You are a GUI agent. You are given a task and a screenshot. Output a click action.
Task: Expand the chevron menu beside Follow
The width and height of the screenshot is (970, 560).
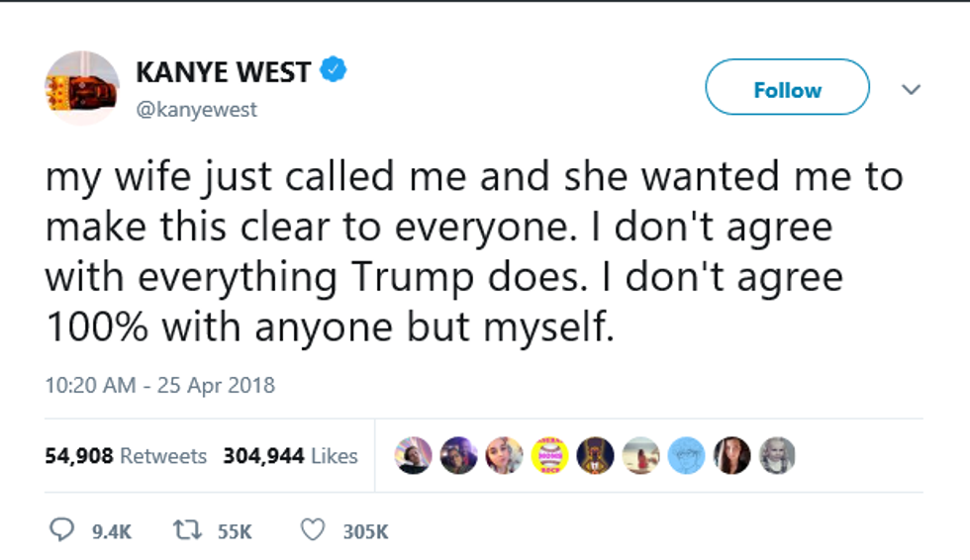(x=912, y=89)
